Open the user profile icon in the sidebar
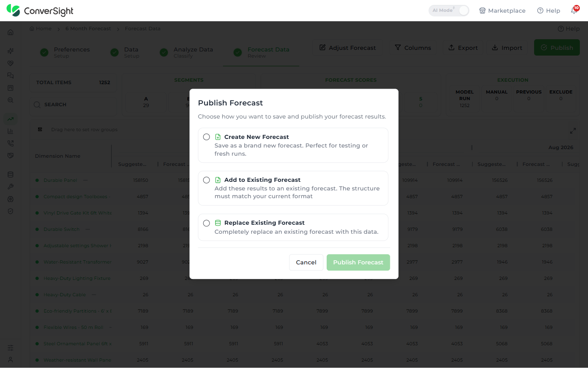Screen dimensions: 588x389 [x=11, y=360]
